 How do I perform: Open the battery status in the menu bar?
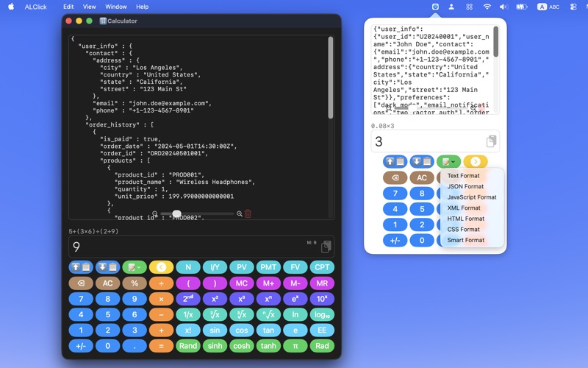(x=522, y=7)
